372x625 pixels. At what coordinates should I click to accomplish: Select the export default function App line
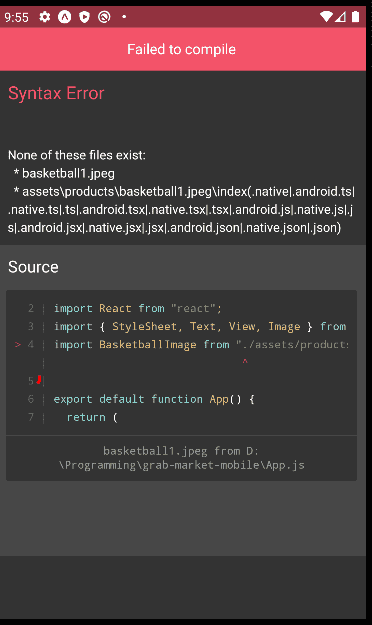[x=154, y=399]
